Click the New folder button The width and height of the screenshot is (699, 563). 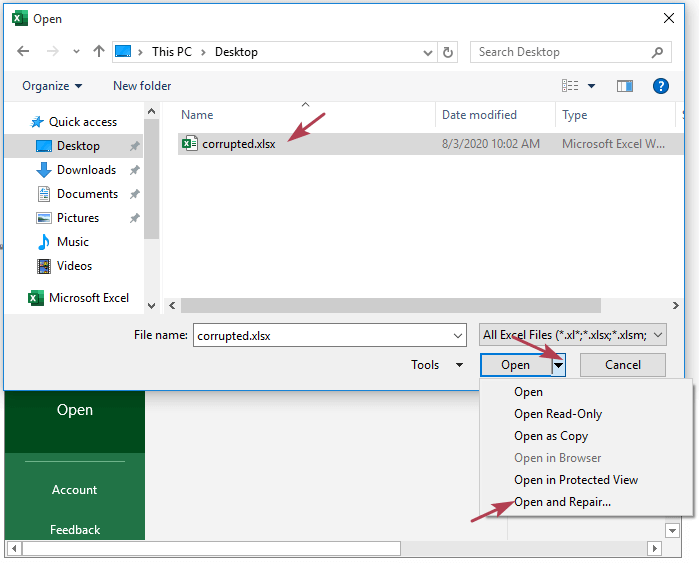pos(142,86)
